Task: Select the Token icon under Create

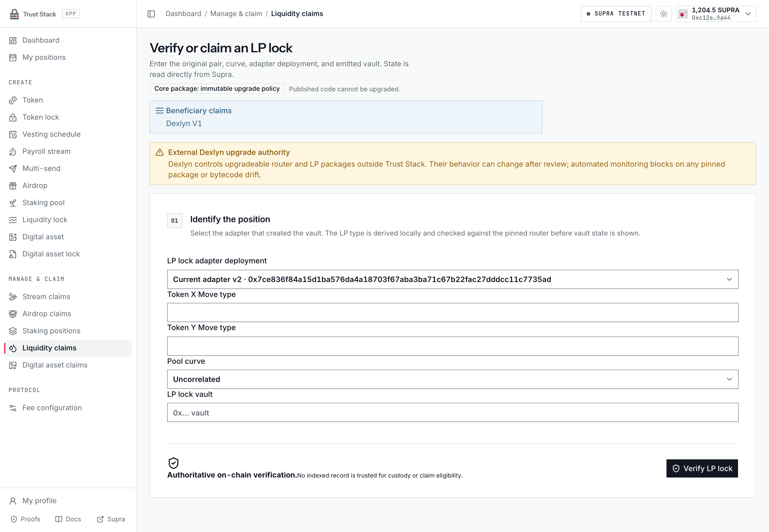Action: [13, 100]
